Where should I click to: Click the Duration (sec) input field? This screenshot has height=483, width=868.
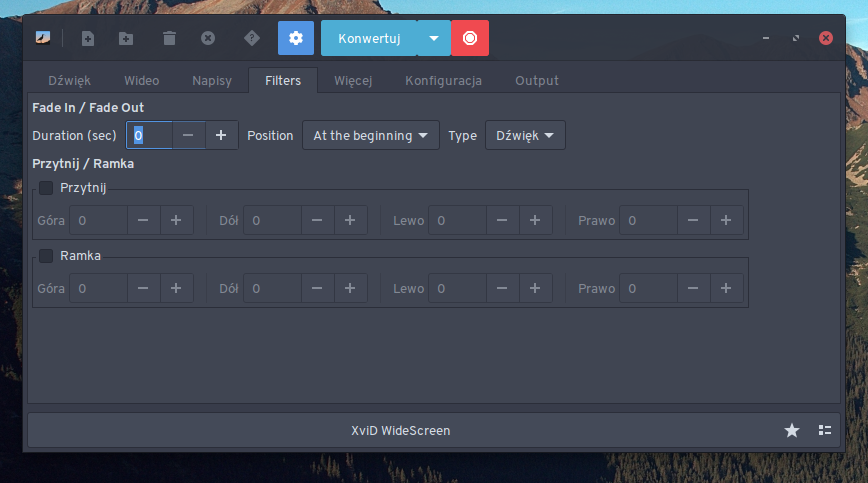pos(149,135)
